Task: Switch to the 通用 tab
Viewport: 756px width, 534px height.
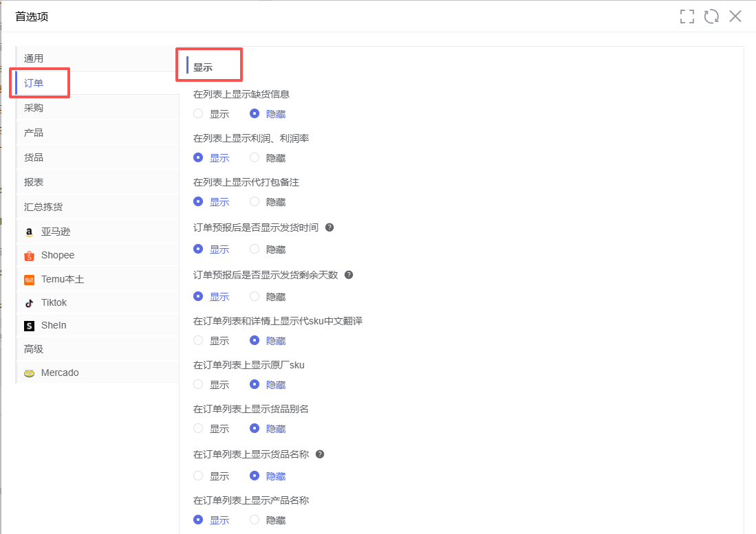Action: pyautogui.click(x=34, y=58)
